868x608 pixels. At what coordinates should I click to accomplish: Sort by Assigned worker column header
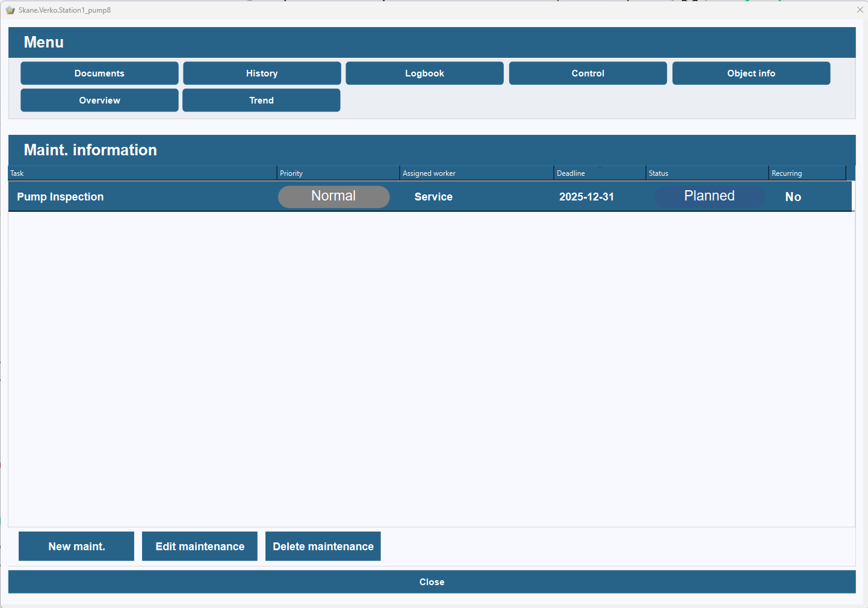click(477, 173)
